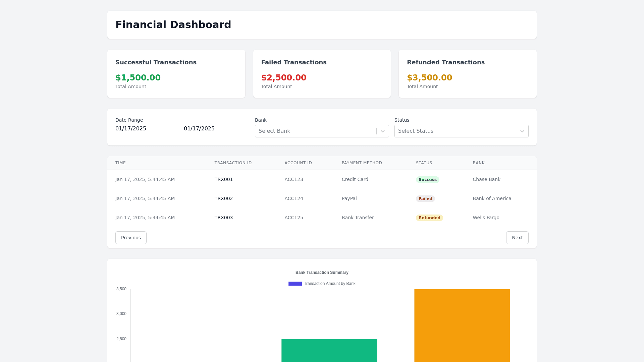Go to the Previous page
This screenshot has width=644, height=362.
click(x=131, y=238)
